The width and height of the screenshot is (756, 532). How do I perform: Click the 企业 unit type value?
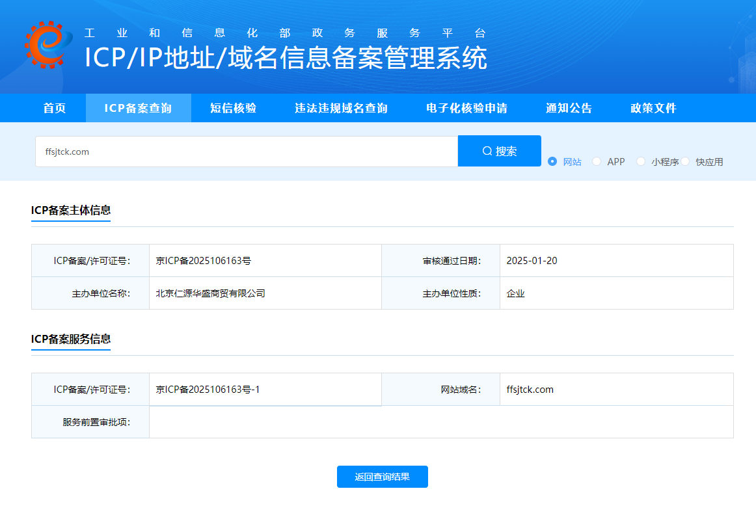coord(515,293)
